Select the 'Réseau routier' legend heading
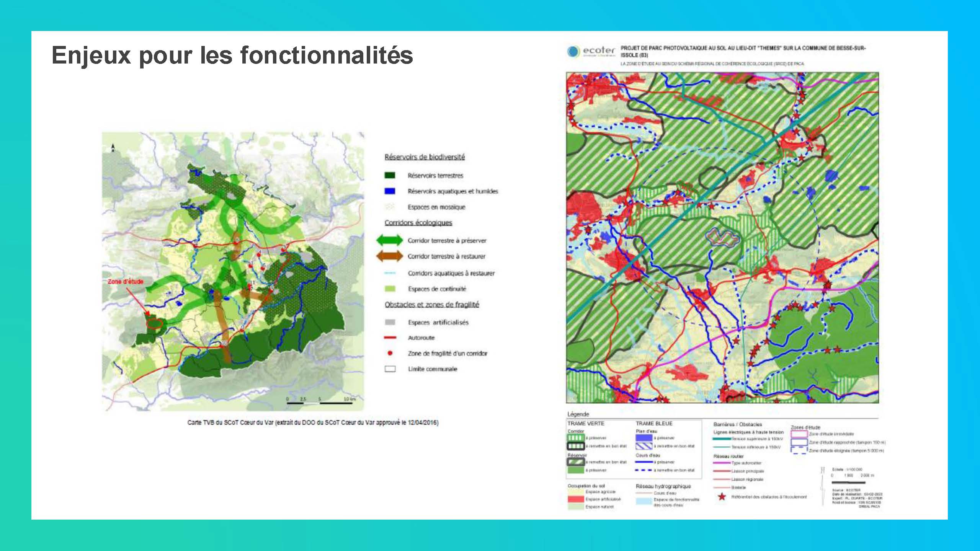 pyautogui.click(x=728, y=456)
